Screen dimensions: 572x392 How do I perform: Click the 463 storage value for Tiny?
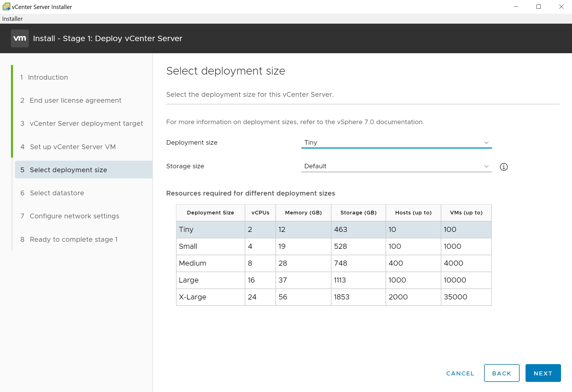[x=340, y=230]
